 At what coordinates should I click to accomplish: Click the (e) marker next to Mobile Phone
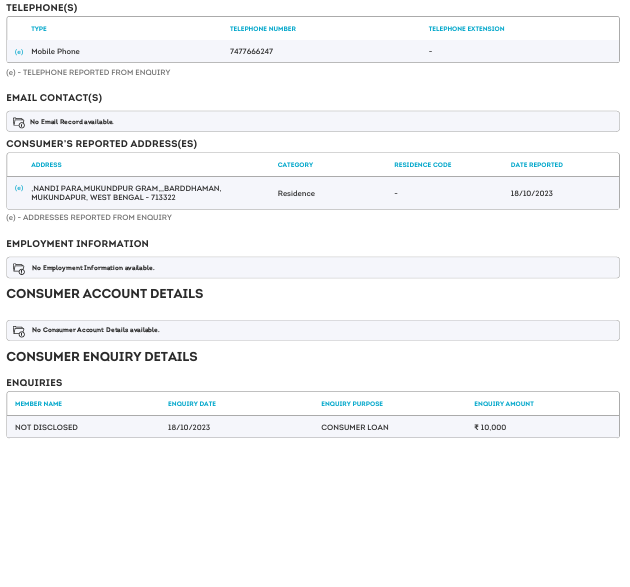[19, 51]
